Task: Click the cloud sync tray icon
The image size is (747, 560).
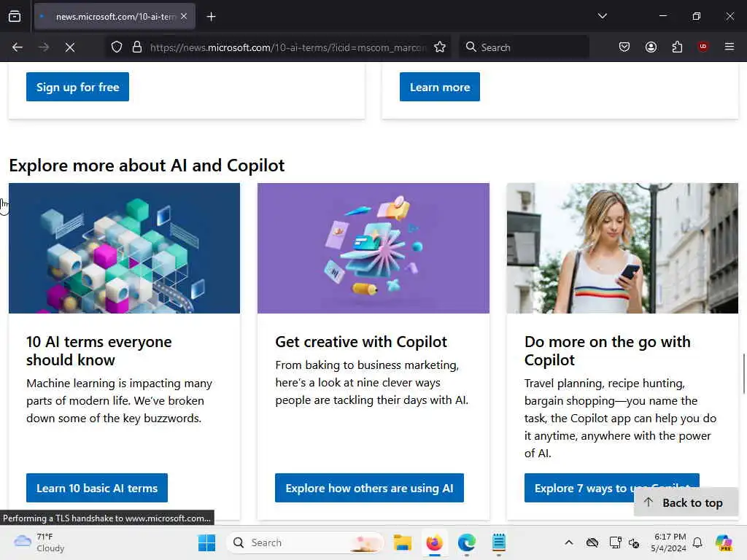Action: 592,542
